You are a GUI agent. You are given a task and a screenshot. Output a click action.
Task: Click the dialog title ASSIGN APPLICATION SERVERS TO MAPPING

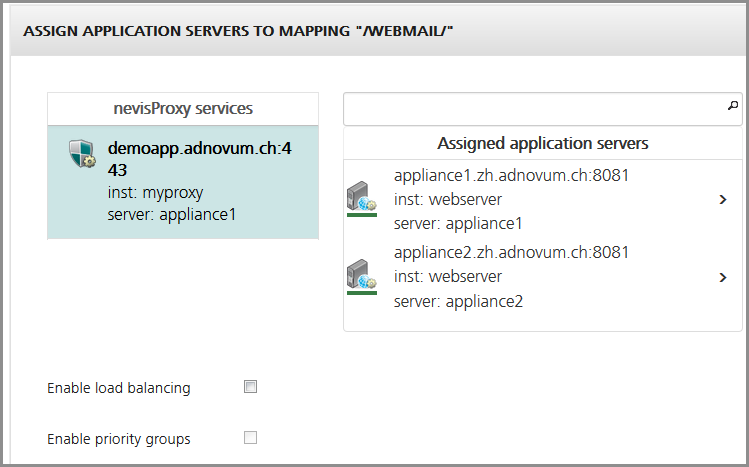(238, 31)
